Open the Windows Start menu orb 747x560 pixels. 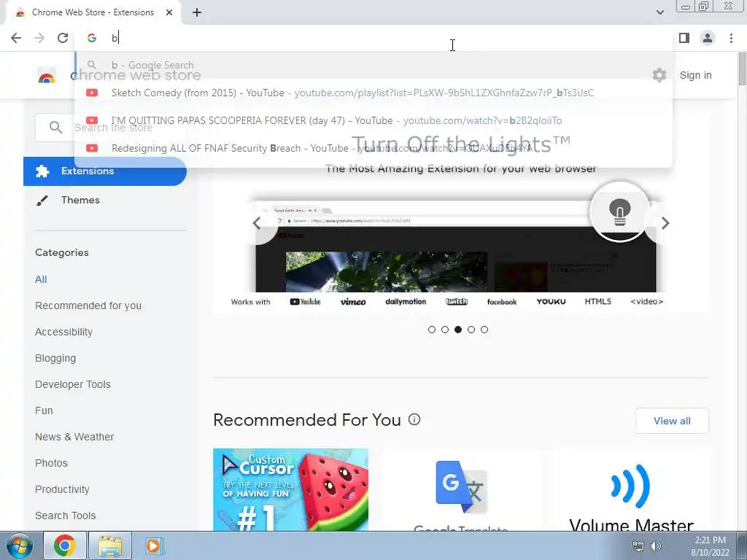click(x=19, y=545)
